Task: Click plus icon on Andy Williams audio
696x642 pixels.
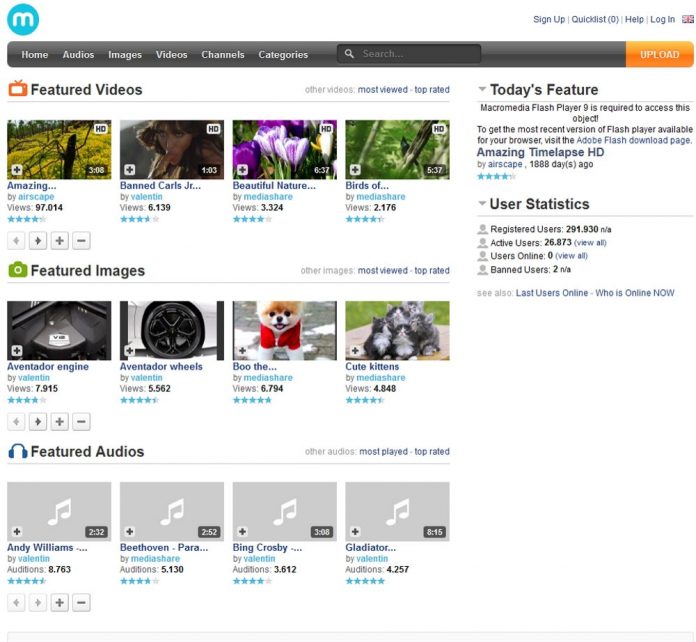Action: click(17, 532)
